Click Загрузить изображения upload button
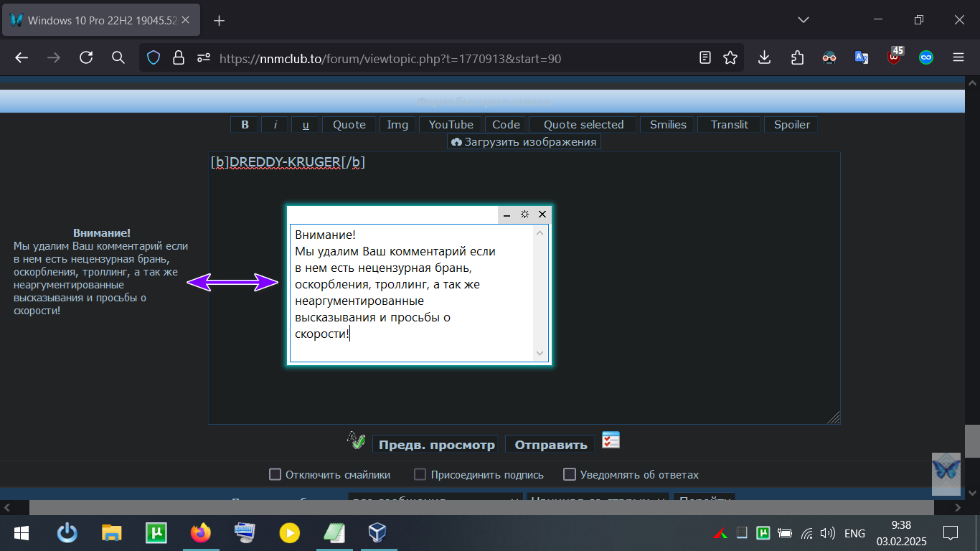The width and height of the screenshot is (980, 551). pyautogui.click(x=524, y=142)
